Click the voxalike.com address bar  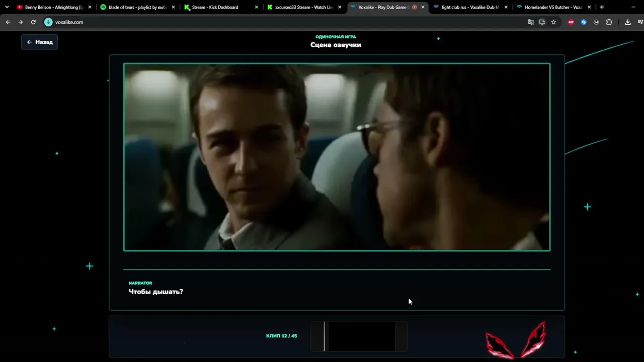(282, 22)
